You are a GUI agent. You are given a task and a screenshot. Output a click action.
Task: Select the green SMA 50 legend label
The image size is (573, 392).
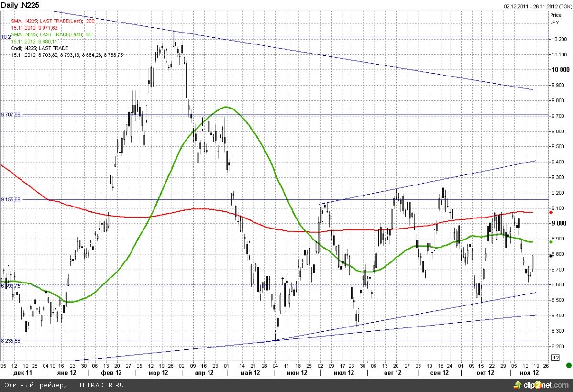[51, 35]
